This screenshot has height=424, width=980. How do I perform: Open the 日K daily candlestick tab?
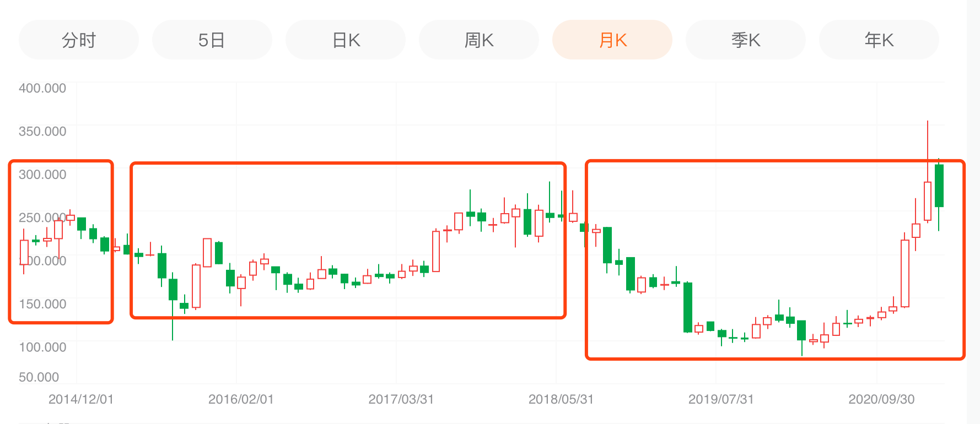click(x=346, y=40)
